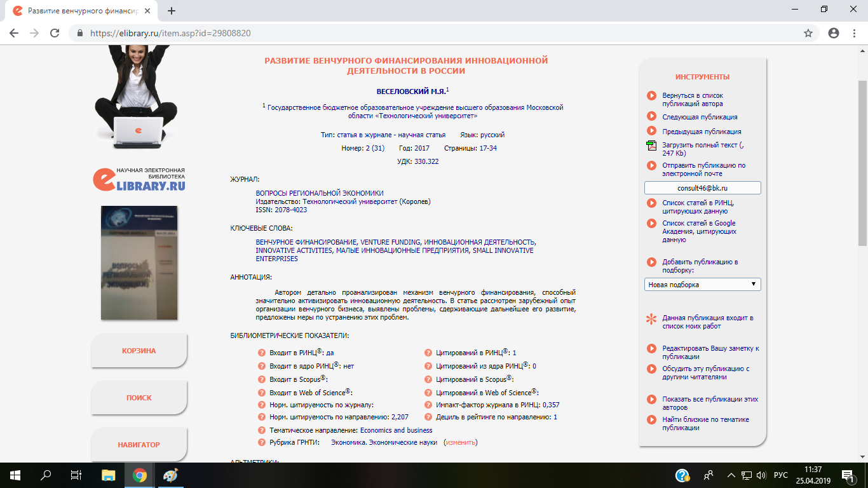The image size is (868, 488).
Task: Open author link 'ВЕСЕЛОВСКИЙ М.Я.'
Action: tap(410, 91)
